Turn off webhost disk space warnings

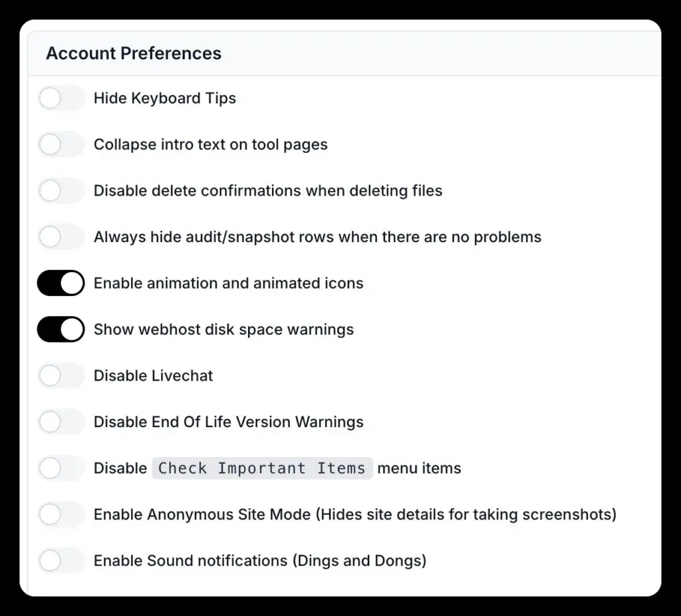click(x=61, y=329)
